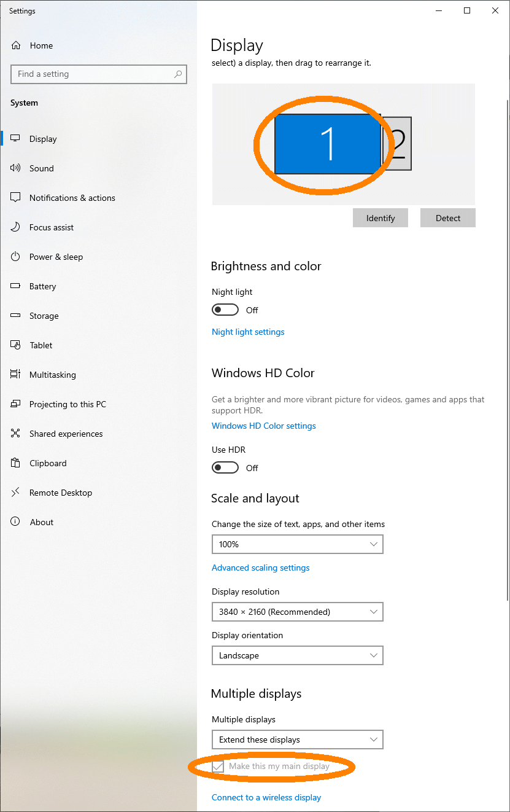Screen dimensions: 510x812
Task: Click the search magnifier in Find a setting
Action: pyautogui.click(x=178, y=74)
